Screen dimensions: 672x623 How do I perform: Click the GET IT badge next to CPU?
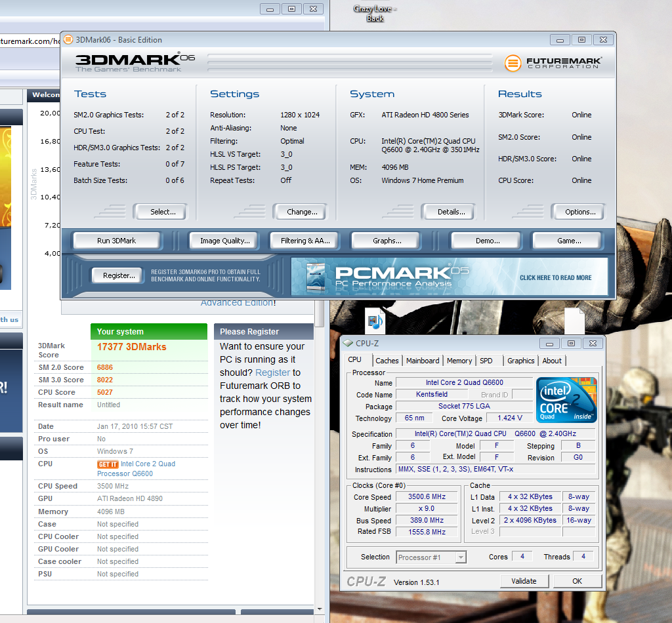pos(108,464)
